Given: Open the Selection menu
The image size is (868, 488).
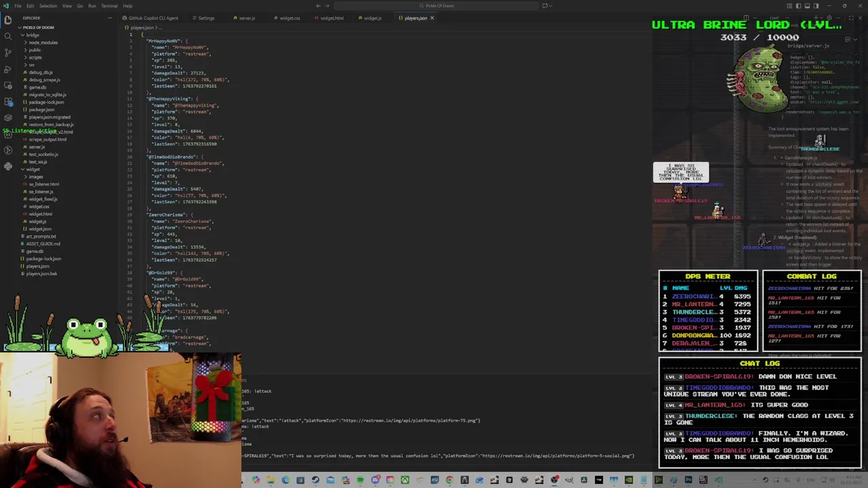Looking at the screenshot, I should pos(48,5).
